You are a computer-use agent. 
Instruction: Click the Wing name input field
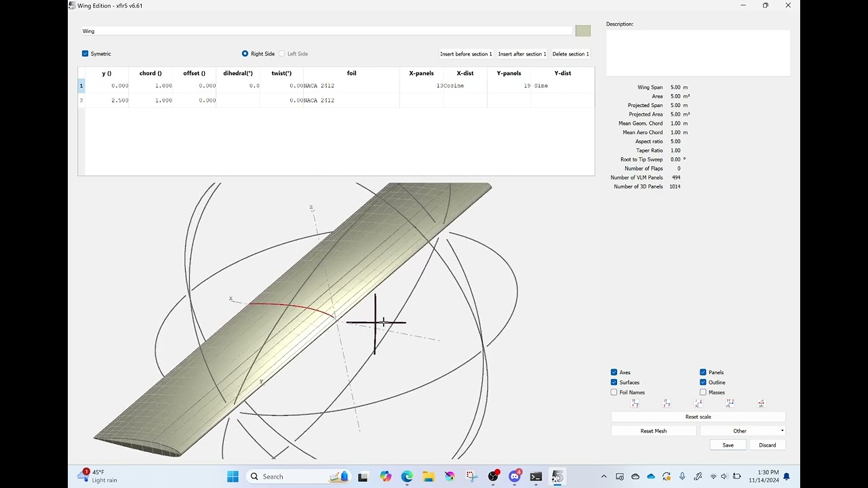tap(326, 31)
